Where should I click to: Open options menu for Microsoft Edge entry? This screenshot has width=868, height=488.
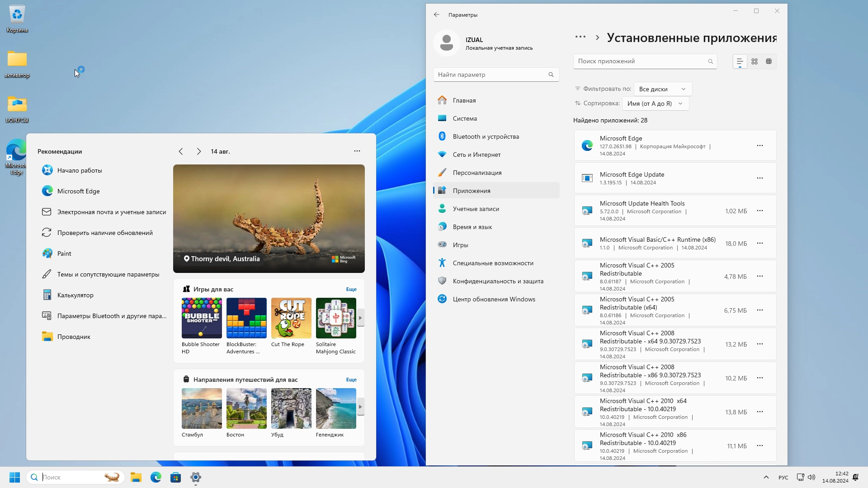point(759,145)
